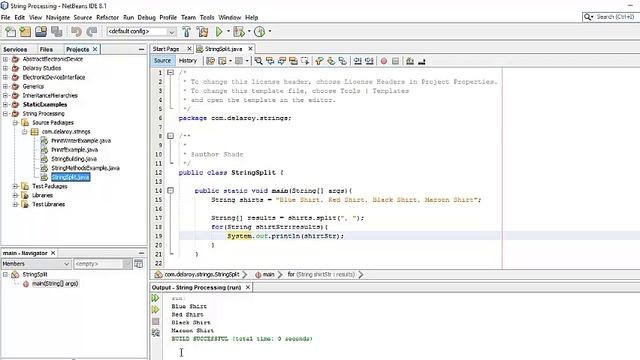Open Output panel settings icon
640x360 pixels.
point(156,333)
